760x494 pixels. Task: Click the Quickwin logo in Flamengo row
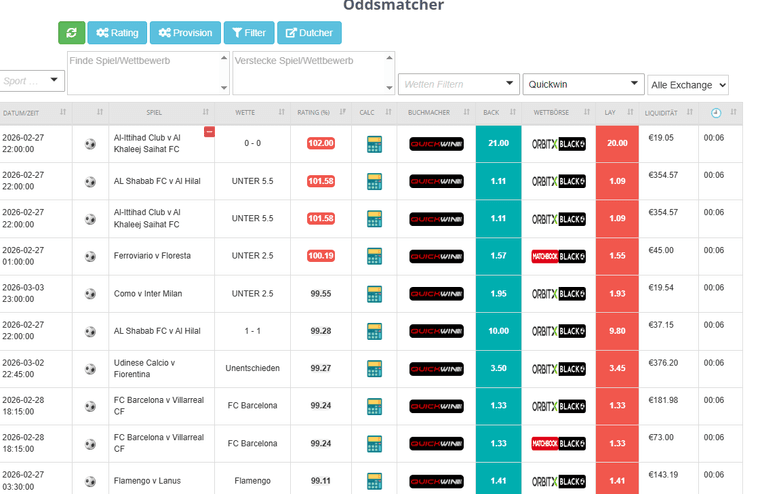coord(436,481)
